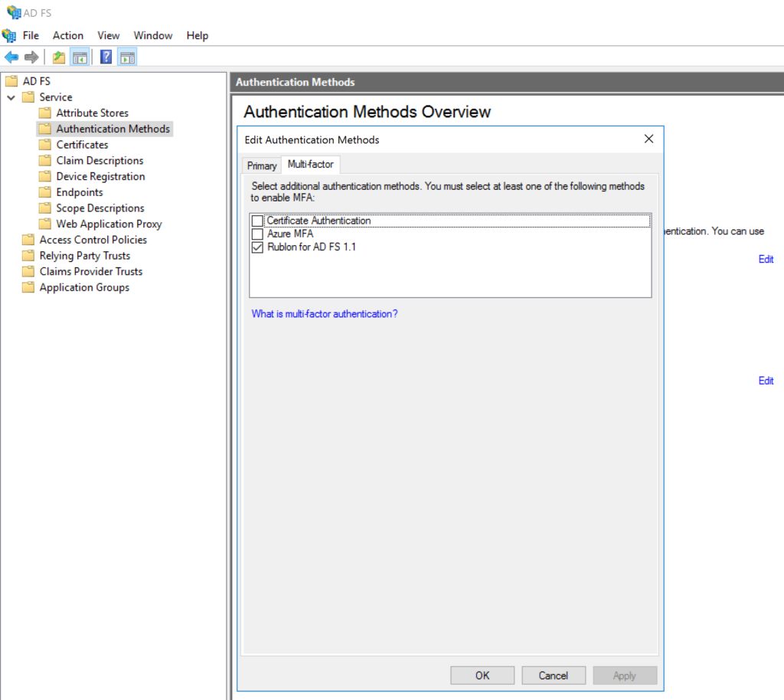Toggle the Show/Hide Action Pane icon

pyautogui.click(x=127, y=57)
